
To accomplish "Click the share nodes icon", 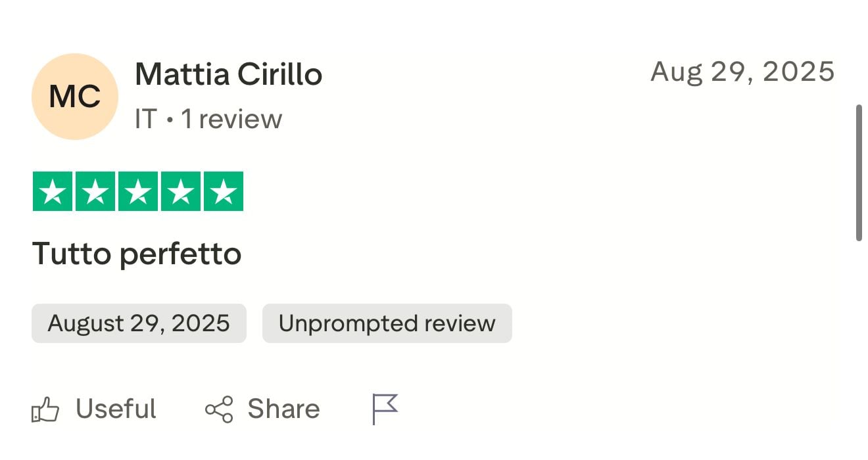I will tap(219, 409).
